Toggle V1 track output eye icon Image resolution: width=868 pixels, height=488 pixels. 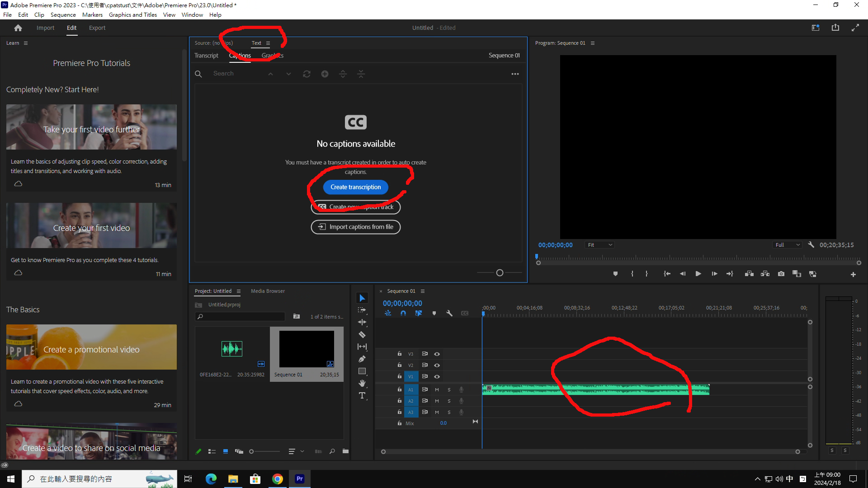coord(437,376)
